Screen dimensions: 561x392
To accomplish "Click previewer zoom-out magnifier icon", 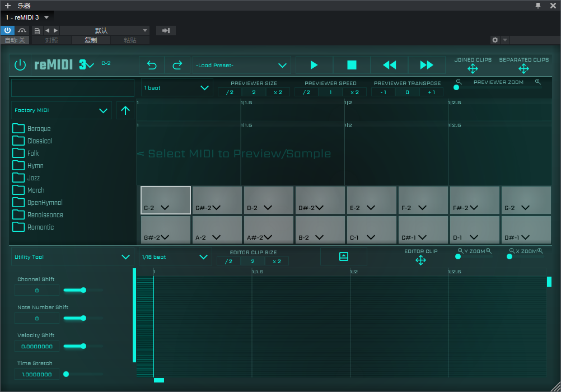I will [459, 82].
